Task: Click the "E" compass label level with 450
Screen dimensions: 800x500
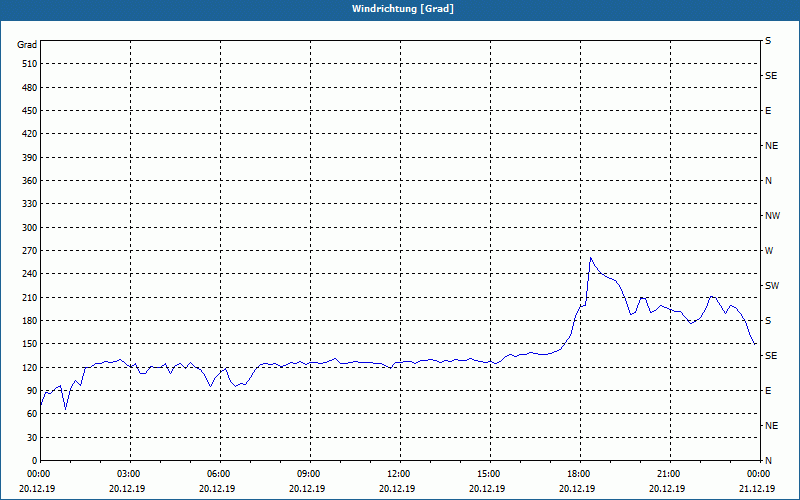Action: [768, 111]
